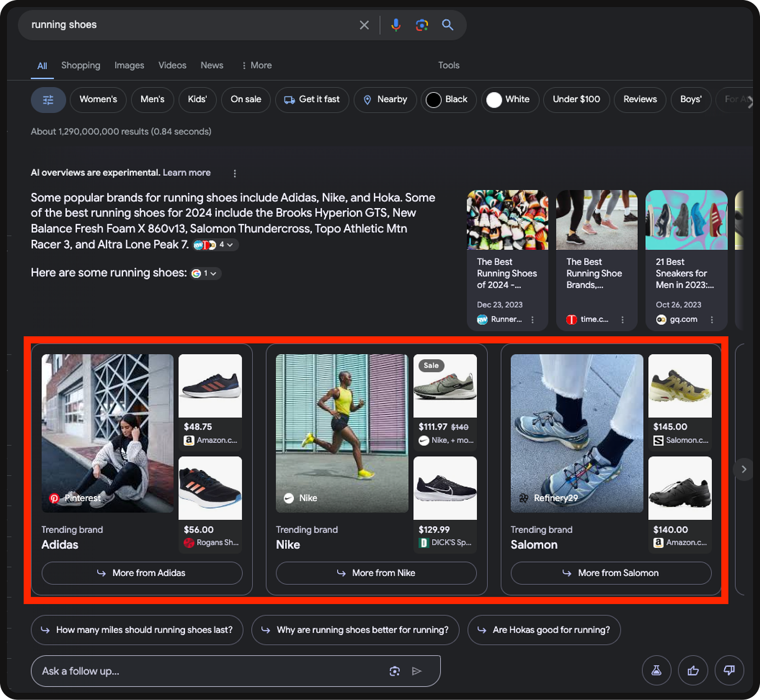Open the Salomon Refinery29 lifestyle image
The width and height of the screenshot is (760, 700).
(x=577, y=433)
